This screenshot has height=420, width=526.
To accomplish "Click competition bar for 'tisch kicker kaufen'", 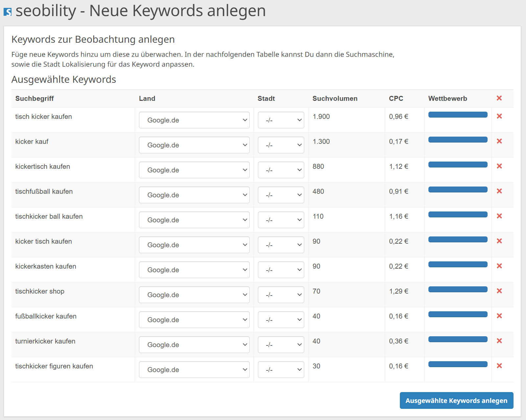I will pyautogui.click(x=458, y=115).
